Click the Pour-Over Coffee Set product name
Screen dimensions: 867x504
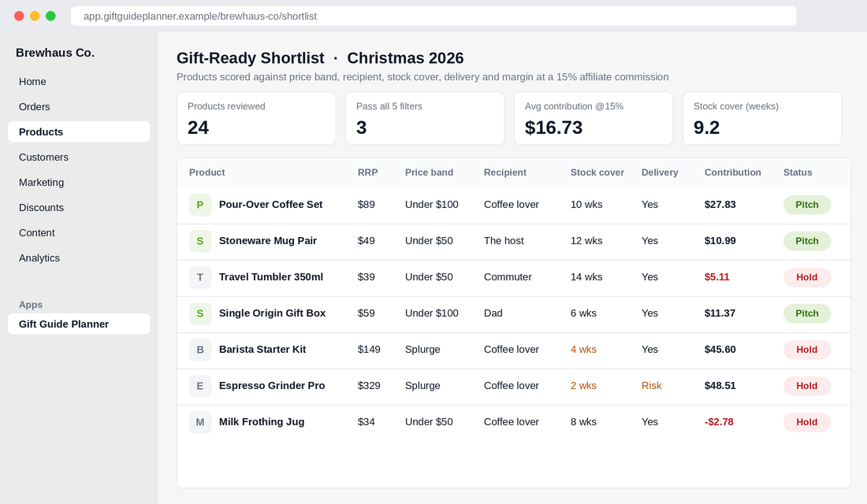(x=270, y=205)
